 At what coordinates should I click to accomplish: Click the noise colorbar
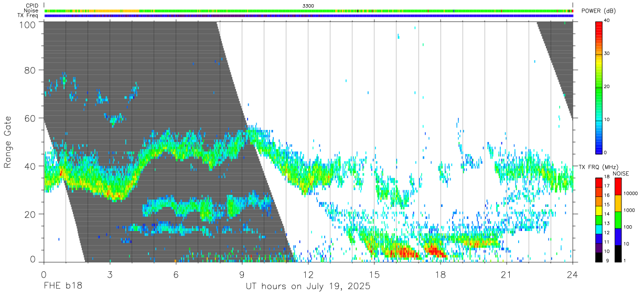coord(617,219)
